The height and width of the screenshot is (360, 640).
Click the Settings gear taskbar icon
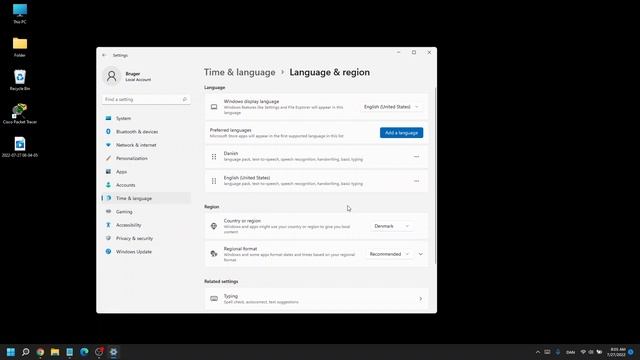113,352
